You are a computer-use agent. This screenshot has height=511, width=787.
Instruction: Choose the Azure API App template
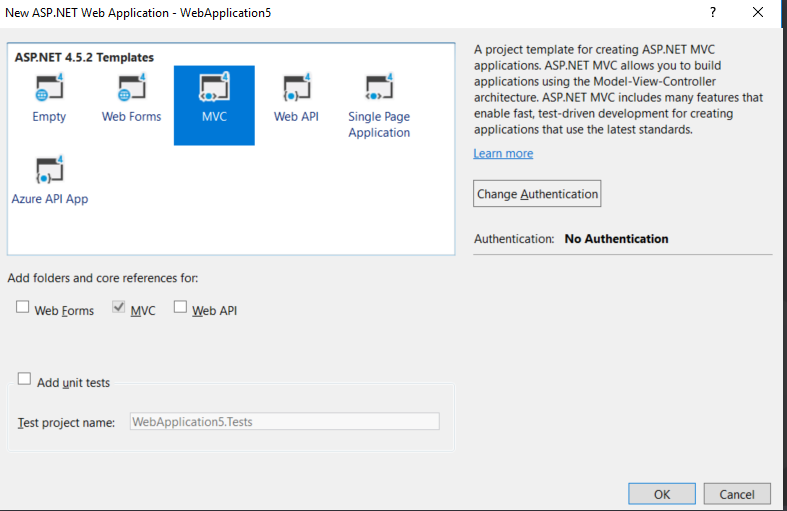point(50,180)
